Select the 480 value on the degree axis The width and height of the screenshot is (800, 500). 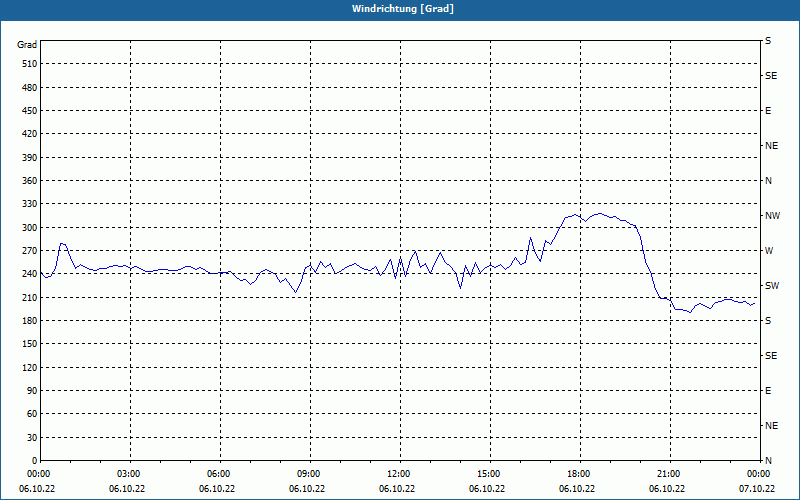[x=29, y=88]
